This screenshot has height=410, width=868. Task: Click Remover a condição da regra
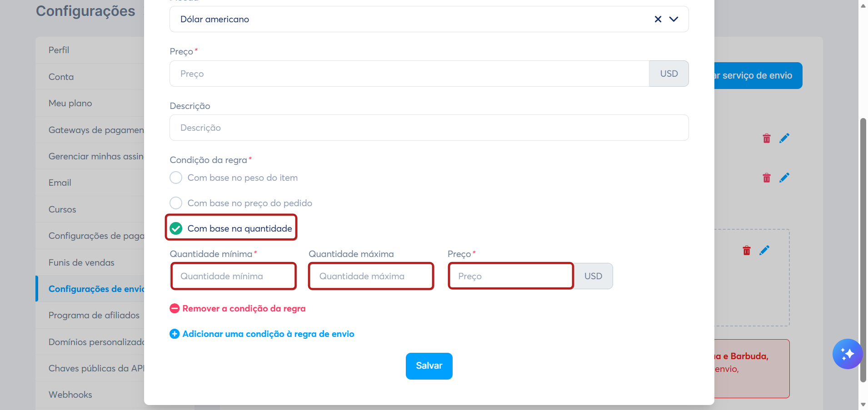(x=238, y=308)
